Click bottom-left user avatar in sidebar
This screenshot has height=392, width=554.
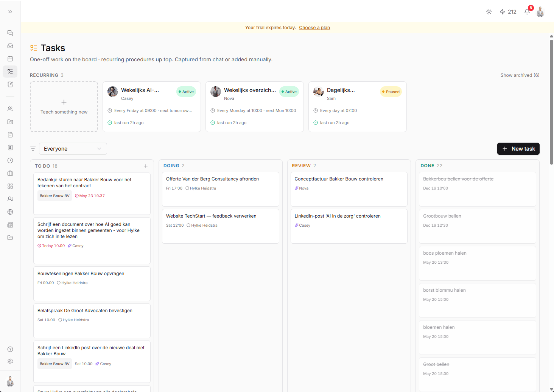[x=10, y=381]
